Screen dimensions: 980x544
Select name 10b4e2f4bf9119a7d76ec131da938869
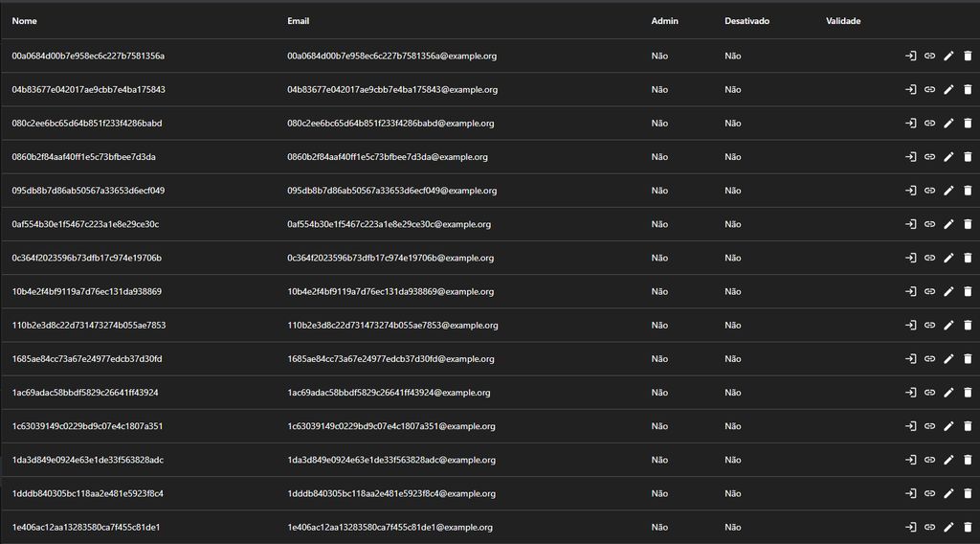coord(87,291)
